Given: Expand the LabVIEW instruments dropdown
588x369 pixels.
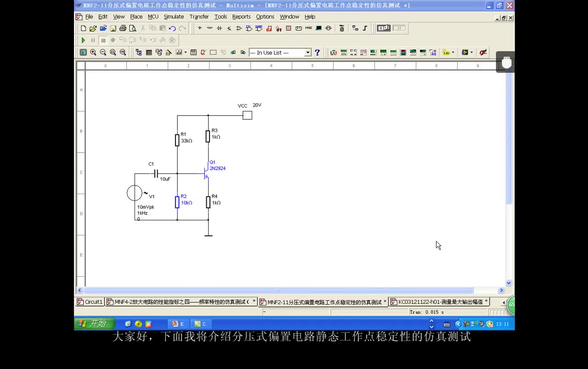Looking at the screenshot, I should tap(471, 52).
